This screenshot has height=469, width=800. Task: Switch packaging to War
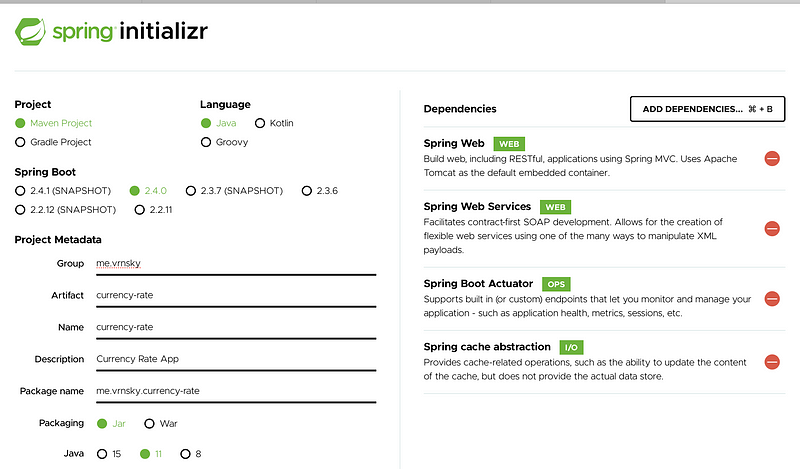click(150, 423)
